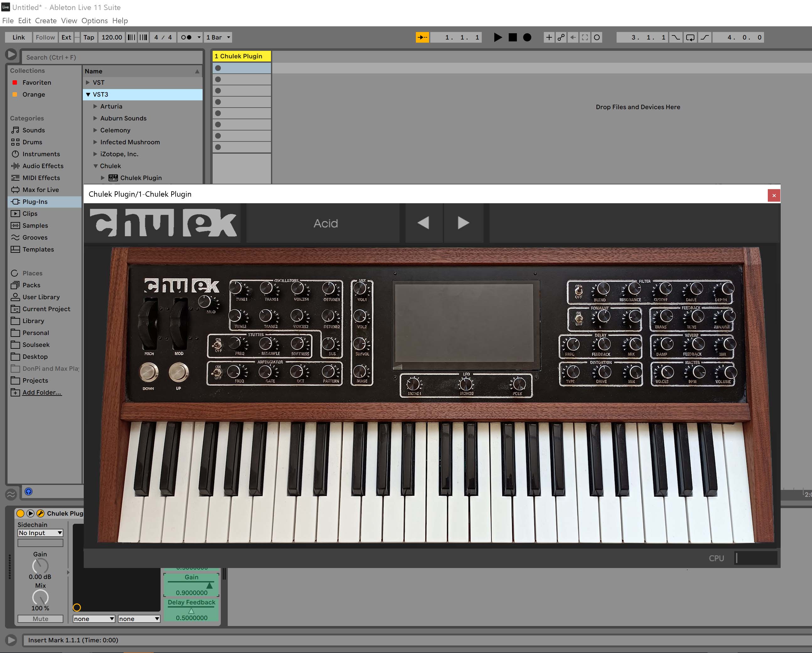
Task: Click the previous preset arrow in Chulek
Action: tap(423, 223)
